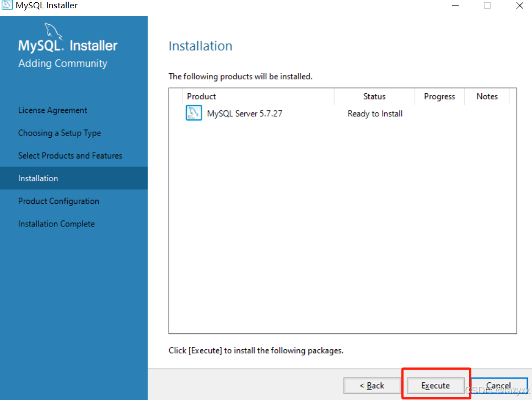The height and width of the screenshot is (400, 532).
Task: Select the MySQL Server 5.7.27 row
Action: tap(343, 113)
